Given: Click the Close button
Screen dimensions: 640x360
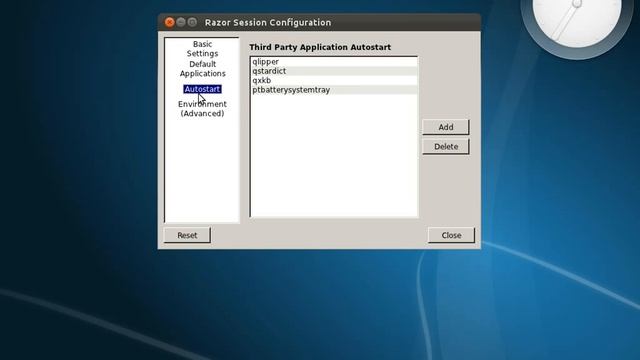Looking at the screenshot, I should pyautogui.click(x=451, y=235).
